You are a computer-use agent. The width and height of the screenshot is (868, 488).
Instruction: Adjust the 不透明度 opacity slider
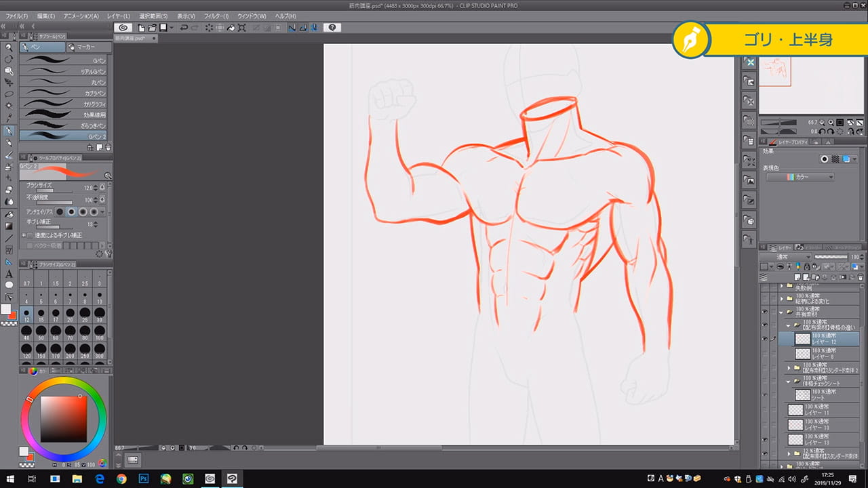[54, 202]
